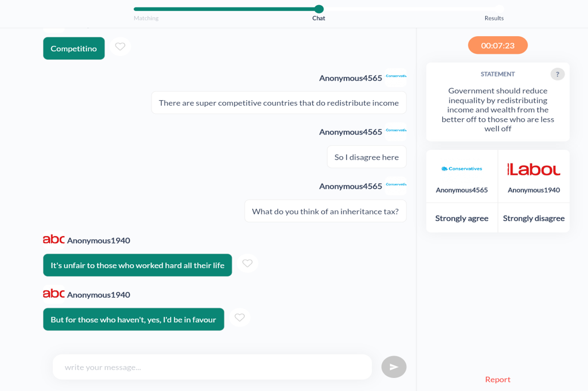Click Conservatives badge beside the inheritance tax message
The width and height of the screenshot is (588, 391).
tap(396, 185)
